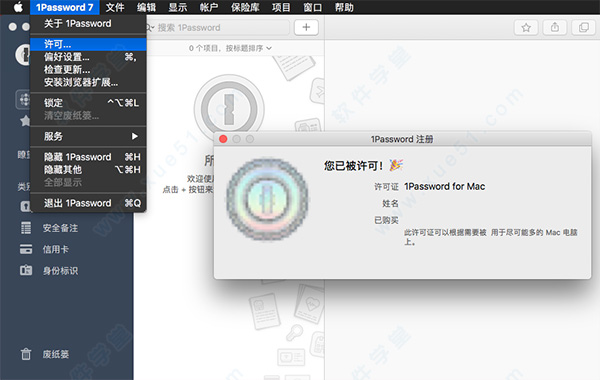Click the 您已被许可! heading text
600x380 pixels.
pos(353,166)
